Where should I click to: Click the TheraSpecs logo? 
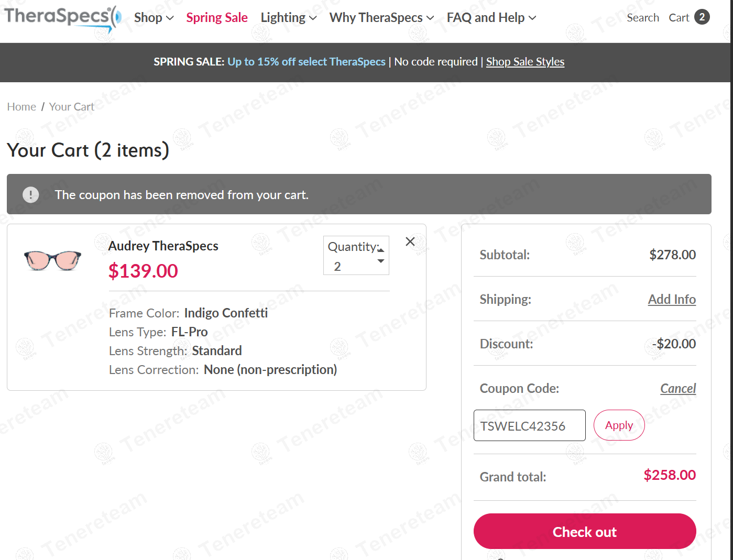click(62, 17)
